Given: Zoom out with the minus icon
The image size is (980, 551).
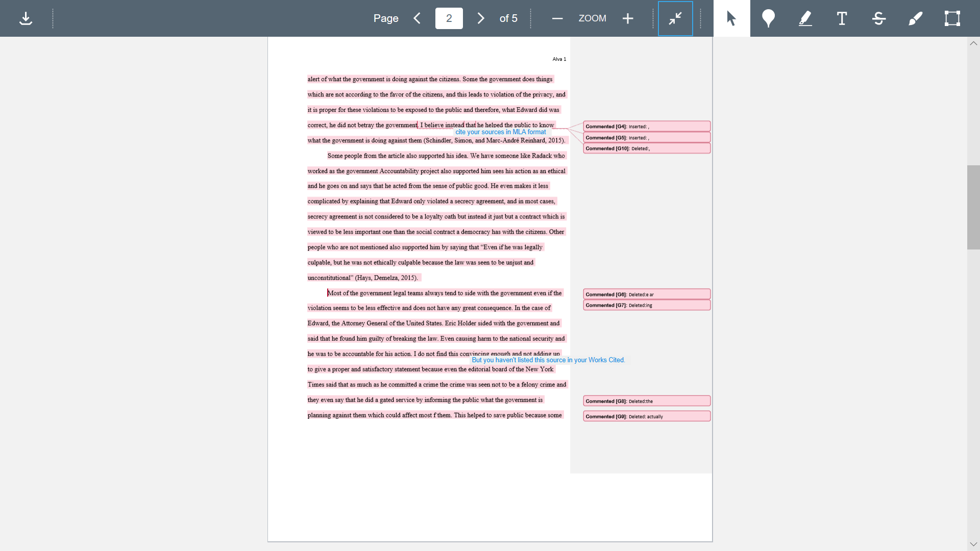Looking at the screenshot, I should pyautogui.click(x=557, y=18).
